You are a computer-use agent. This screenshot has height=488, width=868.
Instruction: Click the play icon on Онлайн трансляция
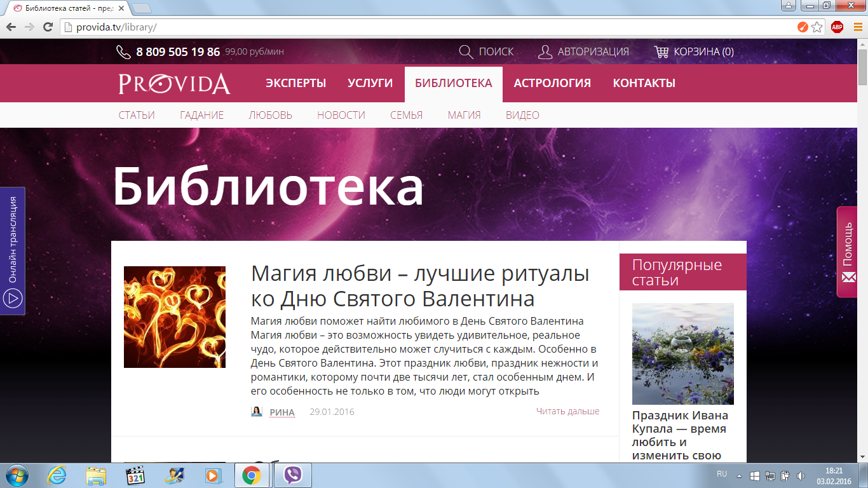click(13, 298)
